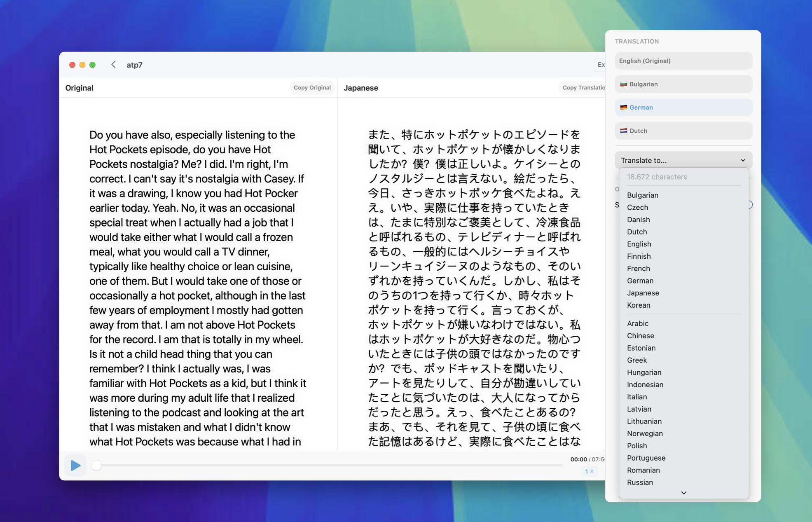The height and width of the screenshot is (522, 812).
Task: Select the German translation with flag
Action: [x=683, y=108]
